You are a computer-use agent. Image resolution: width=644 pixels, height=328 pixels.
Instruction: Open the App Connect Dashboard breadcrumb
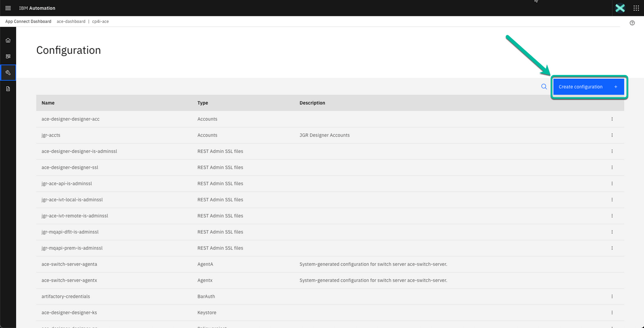point(28,21)
